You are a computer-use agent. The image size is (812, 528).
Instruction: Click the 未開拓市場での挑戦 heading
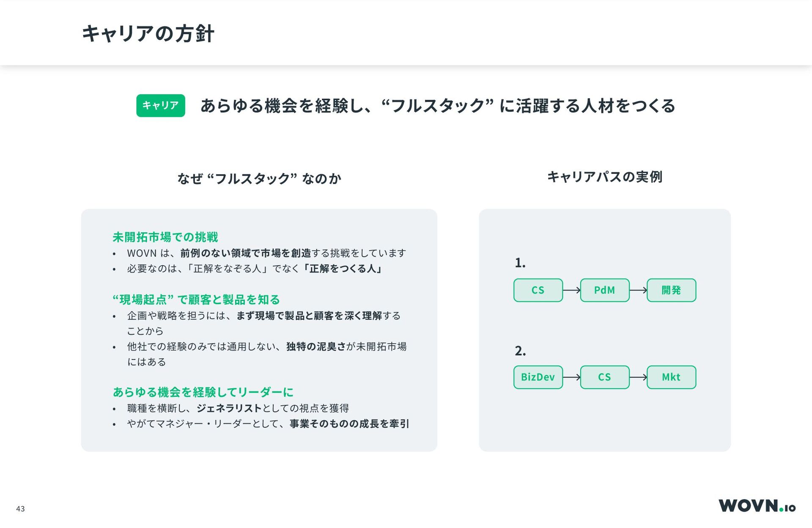(x=165, y=237)
